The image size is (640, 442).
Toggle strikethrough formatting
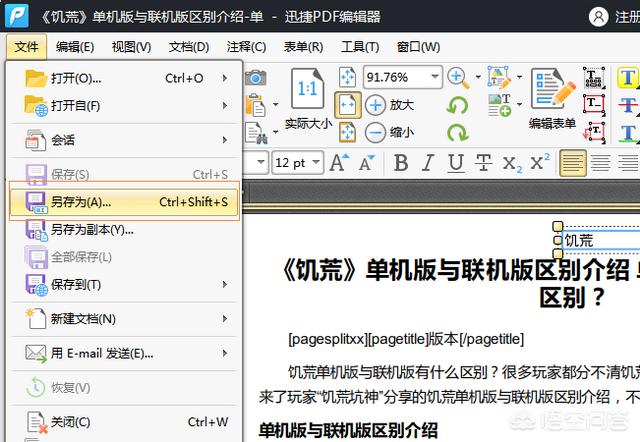(483, 163)
